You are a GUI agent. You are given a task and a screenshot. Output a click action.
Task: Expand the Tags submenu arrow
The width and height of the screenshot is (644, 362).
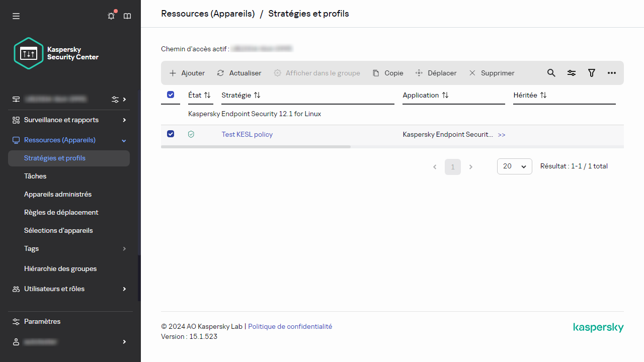124,249
